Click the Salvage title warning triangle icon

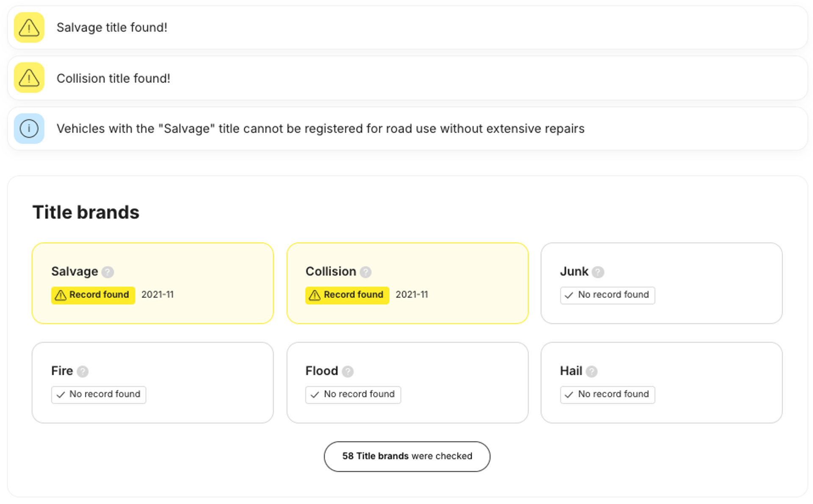pyautogui.click(x=29, y=28)
